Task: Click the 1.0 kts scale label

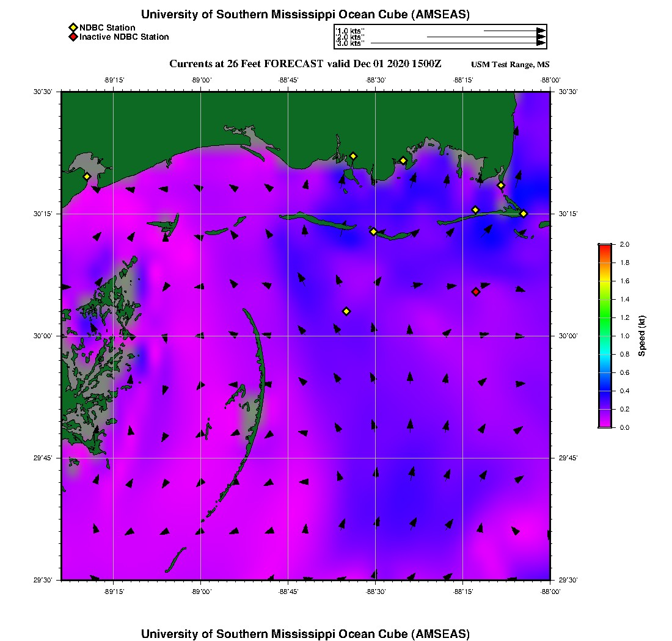Action: pos(350,30)
